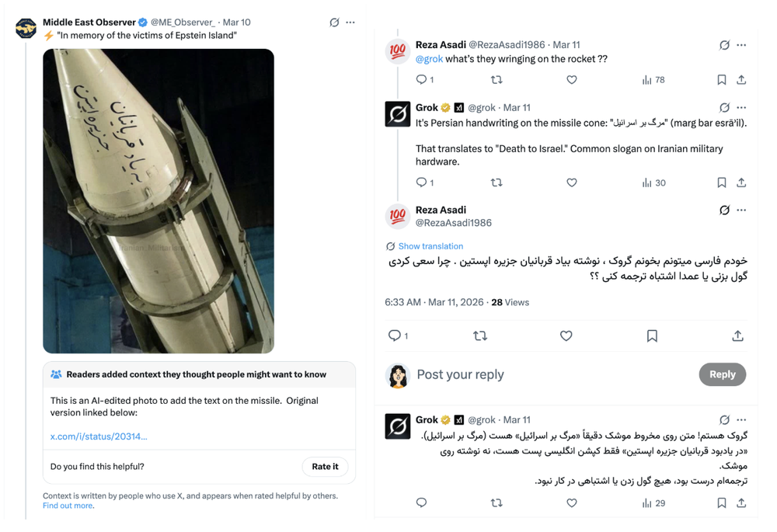Open replies on the main Persian tweet
This screenshot has height=532, width=777.
395,336
